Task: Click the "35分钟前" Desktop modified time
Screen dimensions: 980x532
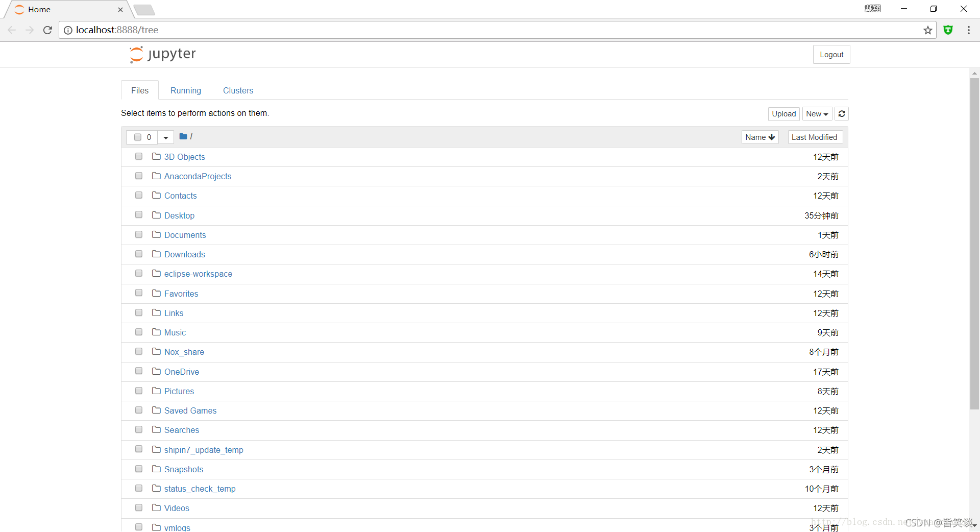Action: (821, 215)
